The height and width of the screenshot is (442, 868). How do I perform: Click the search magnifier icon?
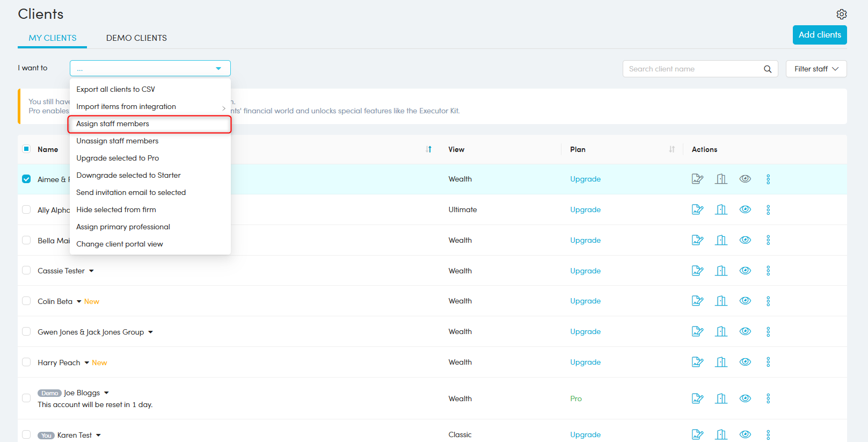point(767,69)
